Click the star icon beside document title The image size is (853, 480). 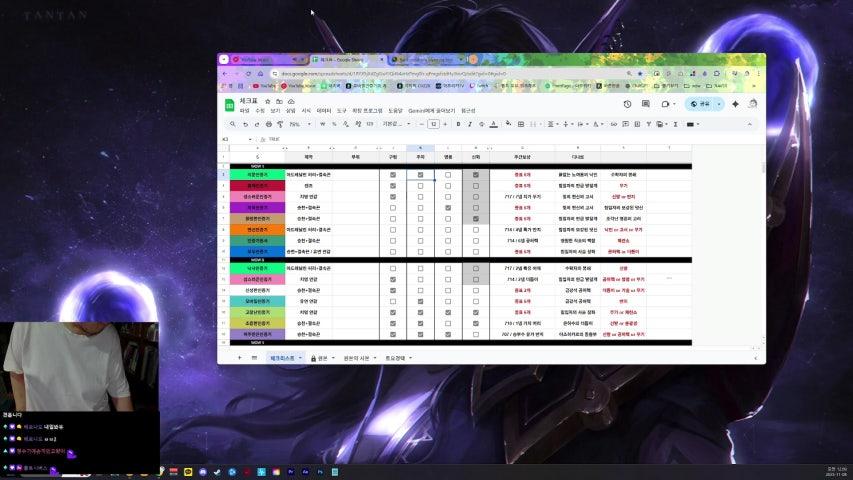click(x=267, y=102)
